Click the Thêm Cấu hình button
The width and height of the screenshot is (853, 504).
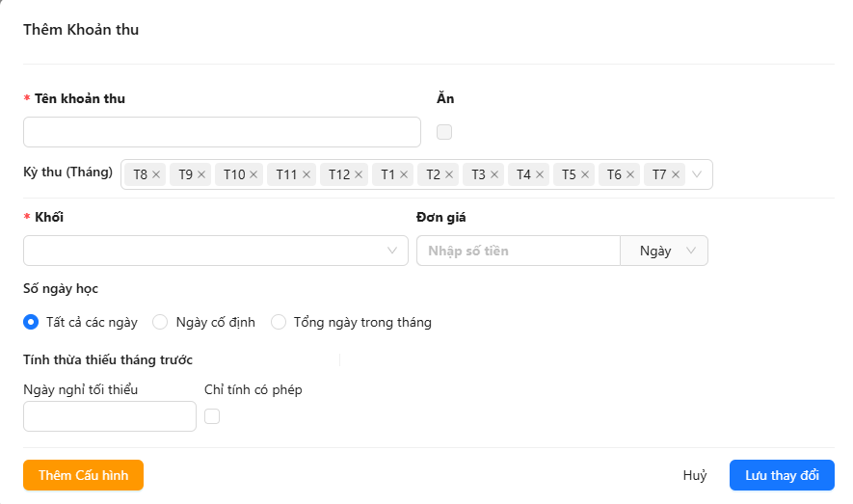tap(83, 475)
